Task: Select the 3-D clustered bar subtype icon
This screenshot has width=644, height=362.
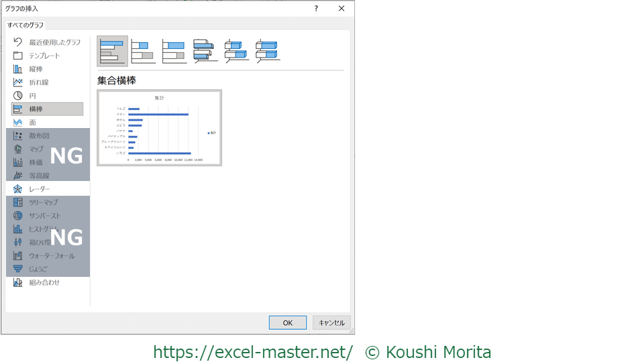Action: click(205, 51)
